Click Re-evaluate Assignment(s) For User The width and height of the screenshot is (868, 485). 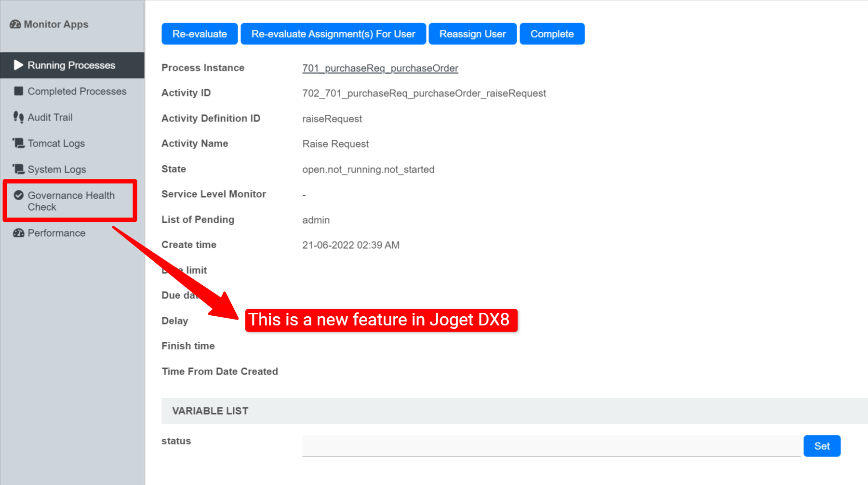(x=333, y=34)
